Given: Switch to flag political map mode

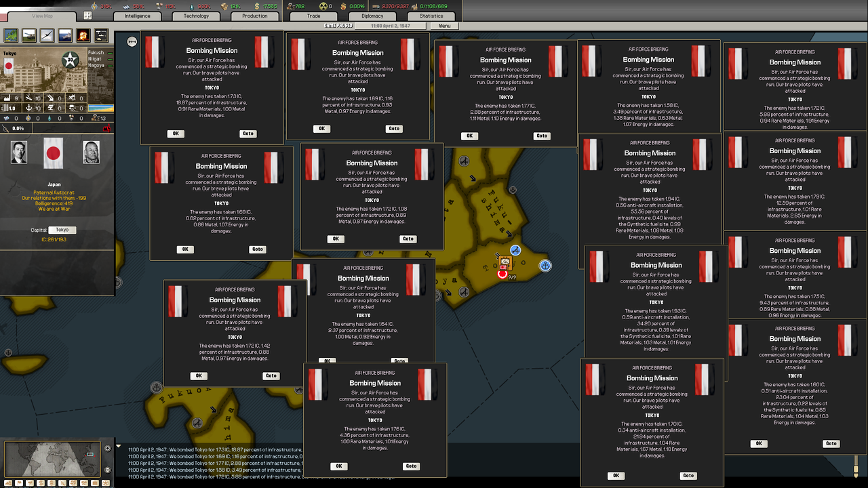Looking at the screenshot, I should pos(19,483).
